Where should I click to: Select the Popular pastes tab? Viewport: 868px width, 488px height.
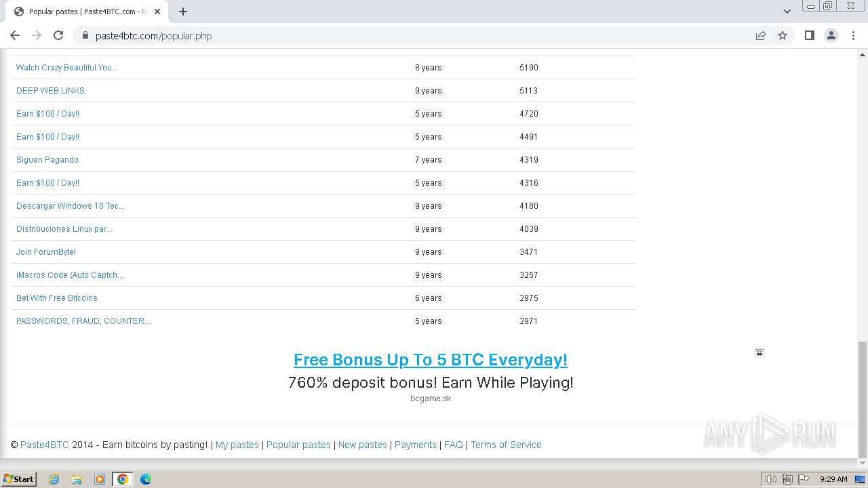click(x=87, y=12)
